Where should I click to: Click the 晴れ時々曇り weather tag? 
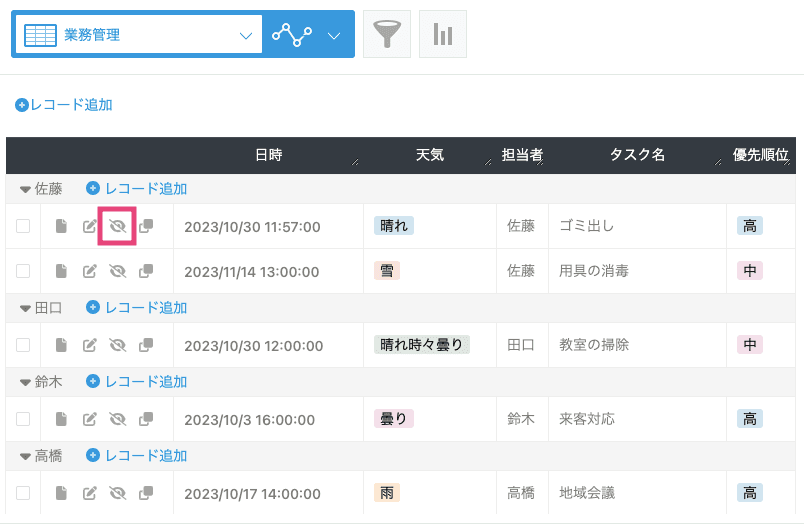click(422, 345)
